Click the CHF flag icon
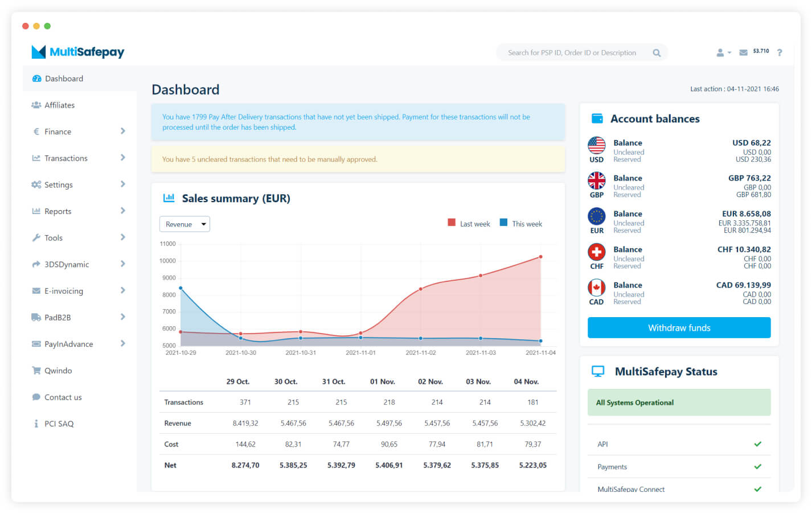The width and height of the screenshot is (812, 513). click(x=596, y=252)
